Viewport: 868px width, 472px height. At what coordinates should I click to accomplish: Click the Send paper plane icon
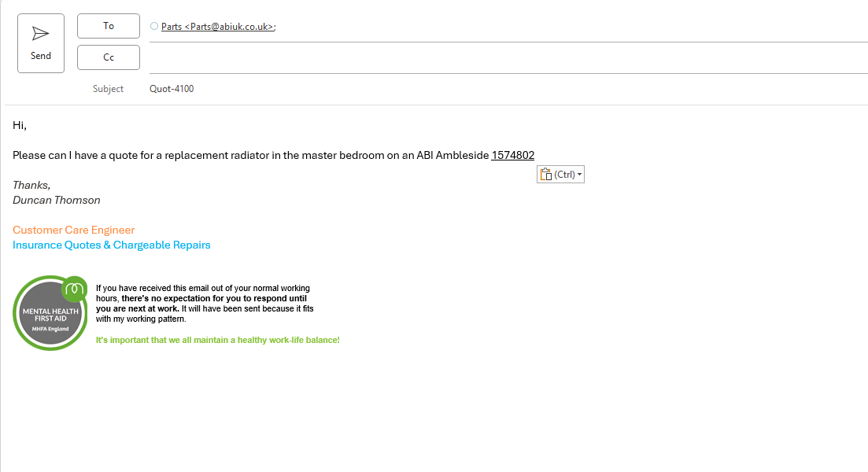tap(40, 34)
